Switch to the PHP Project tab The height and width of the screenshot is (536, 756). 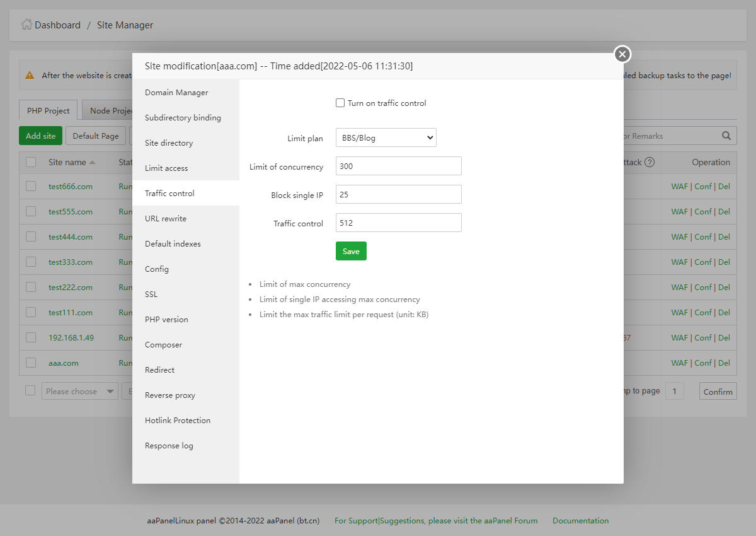coord(49,110)
